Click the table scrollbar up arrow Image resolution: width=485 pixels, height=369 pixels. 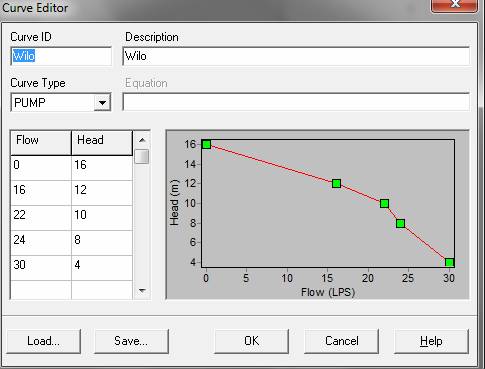tap(142, 140)
